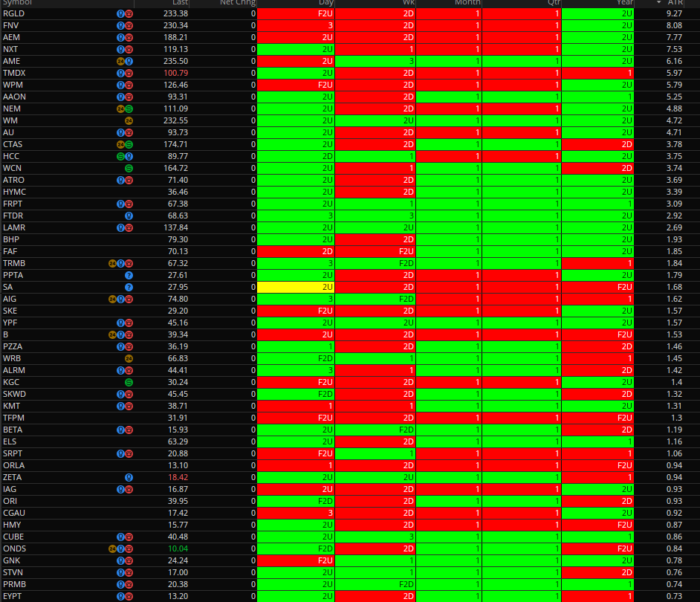
Task: Click the green S icon beside WCN
Action: [129, 169]
